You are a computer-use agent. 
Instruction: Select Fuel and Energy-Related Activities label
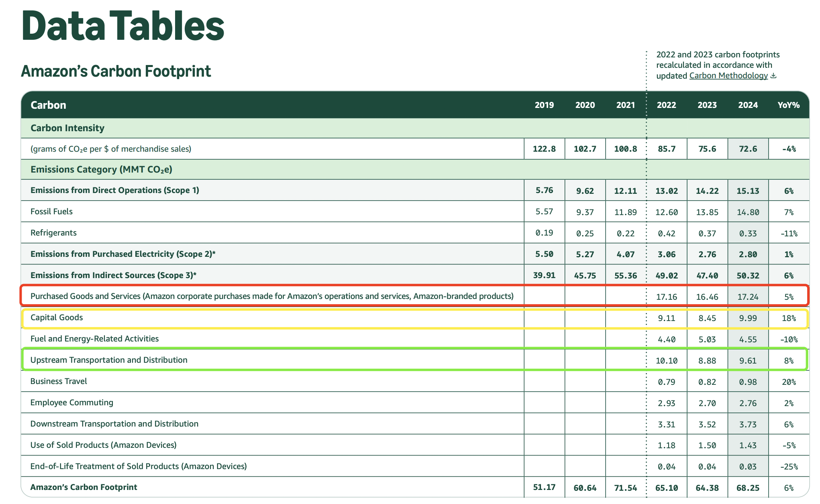point(94,339)
